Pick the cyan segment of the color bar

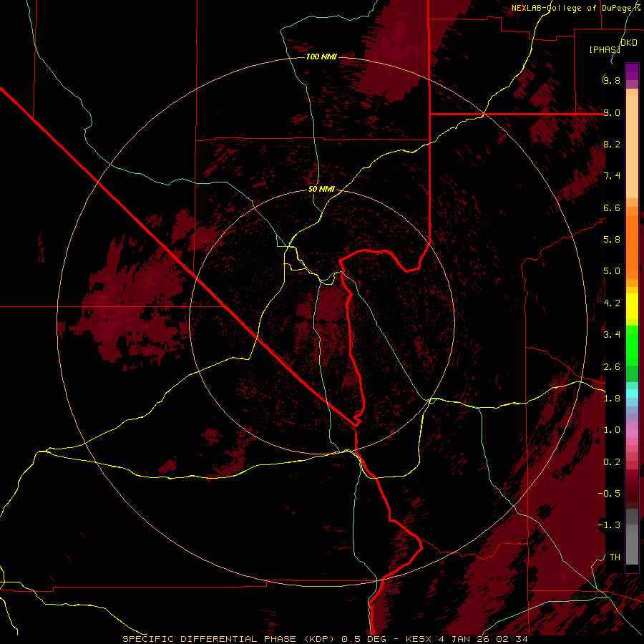tap(632, 394)
